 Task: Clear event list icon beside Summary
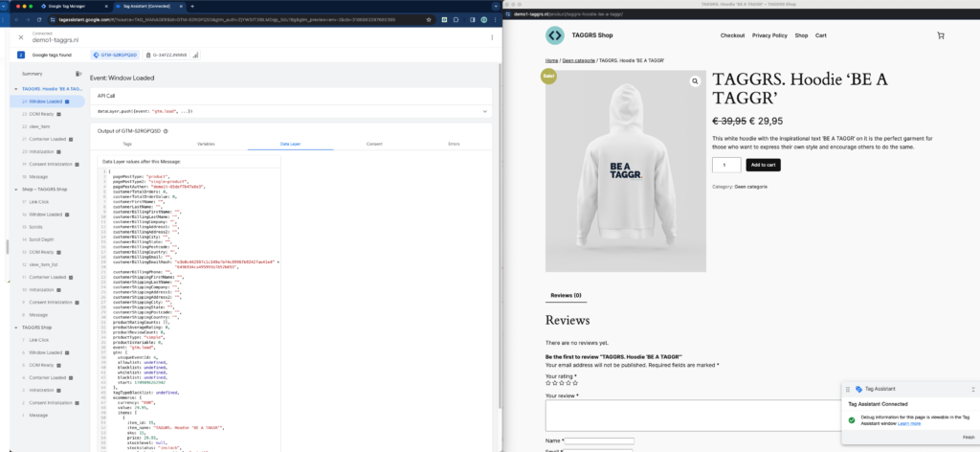click(x=78, y=74)
